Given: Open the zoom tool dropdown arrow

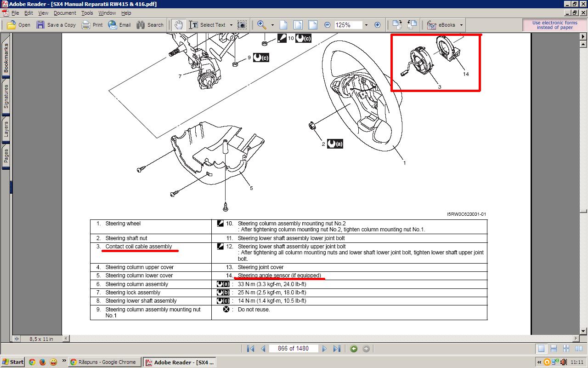Looking at the screenshot, I should click(x=272, y=25).
